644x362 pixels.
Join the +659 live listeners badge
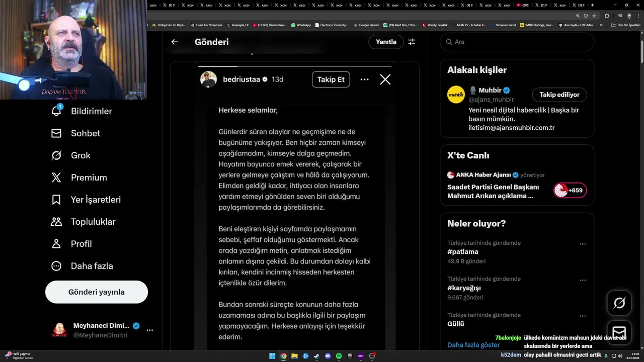tap(570, 191)
